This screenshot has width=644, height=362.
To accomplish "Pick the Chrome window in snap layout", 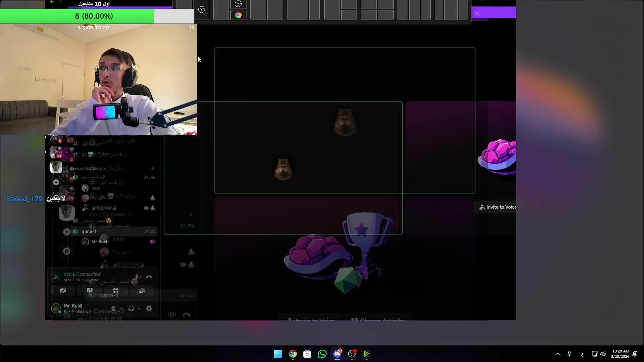I will [x=238, y=15].
